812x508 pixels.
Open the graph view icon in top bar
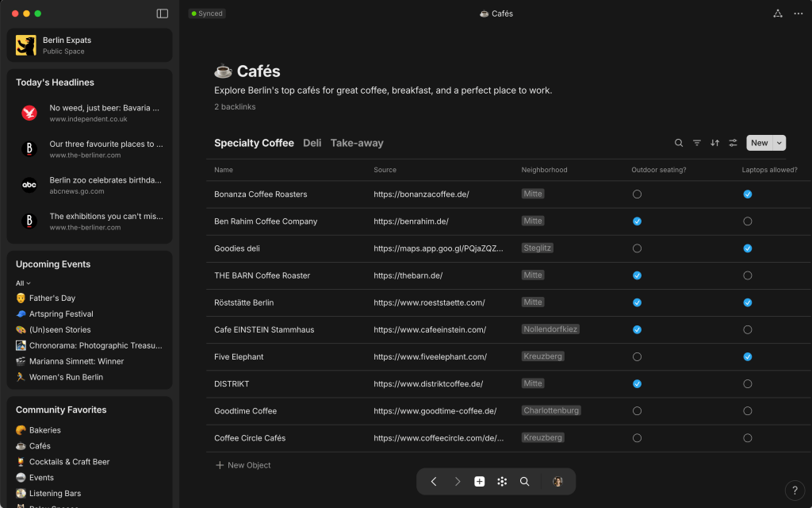coord(777,13)
